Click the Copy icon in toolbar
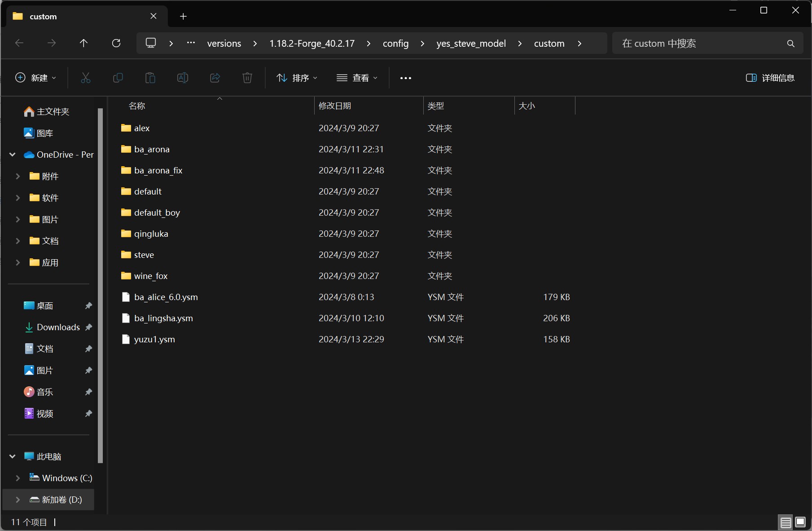The image size is (812, 531). (x=118, y=78)
